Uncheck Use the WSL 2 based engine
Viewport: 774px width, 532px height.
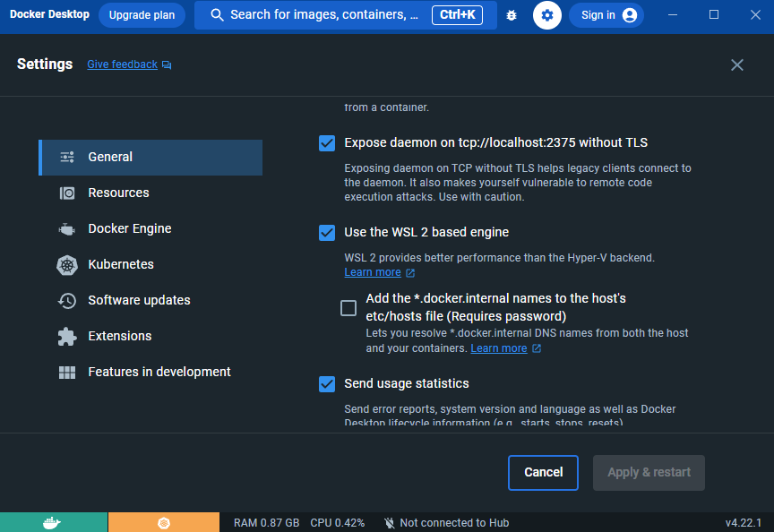coord(327,233)
